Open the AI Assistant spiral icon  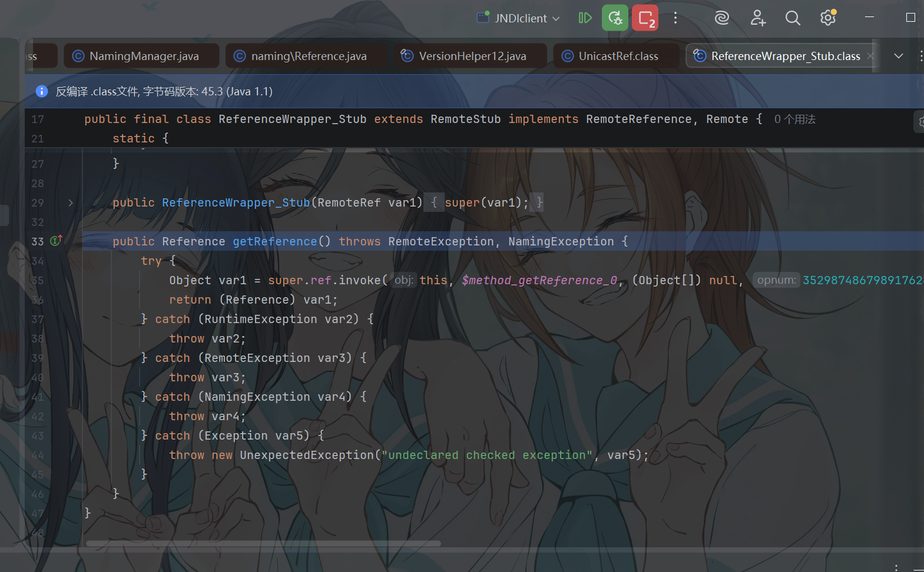[721, 18]
